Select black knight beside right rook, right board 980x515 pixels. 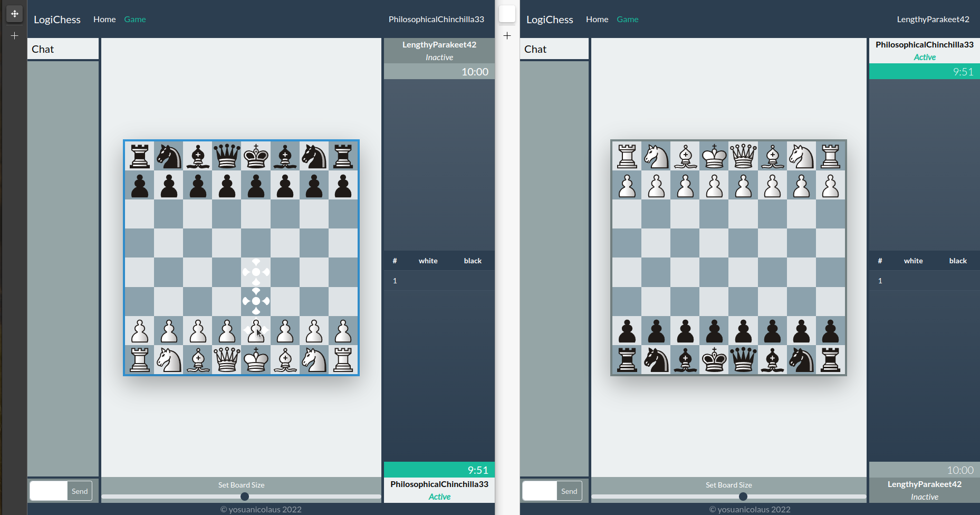tap(801, 360)
